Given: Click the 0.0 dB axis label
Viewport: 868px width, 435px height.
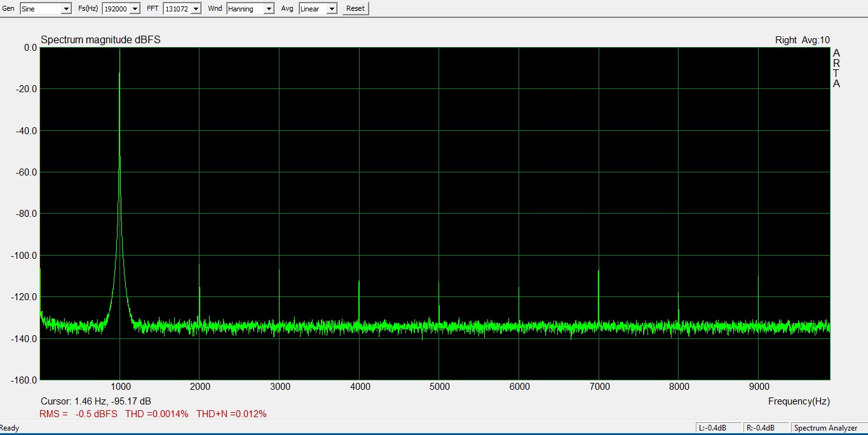Looking at the screenshot, I should [30, 48].
